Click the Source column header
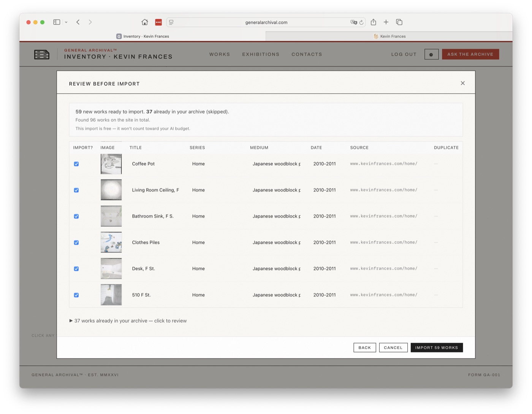Image resolution: width=532 pixels, height=414 pixels. point(359,148)
